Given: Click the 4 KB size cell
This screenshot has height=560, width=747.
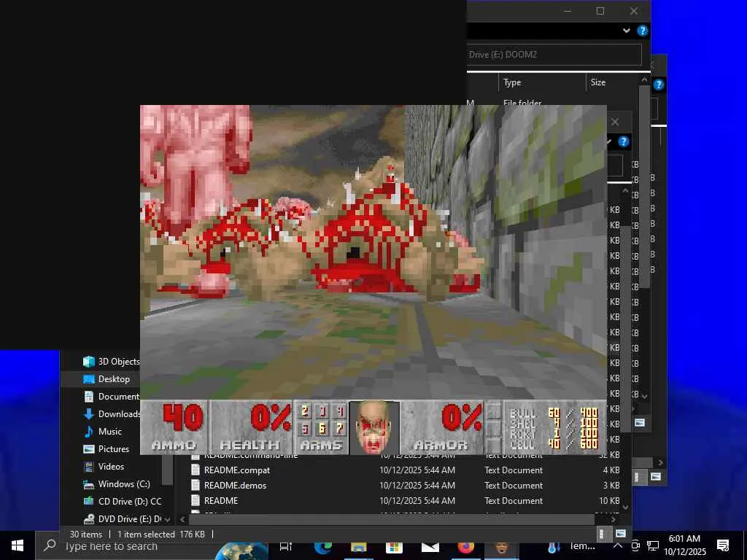Looking at the screenshot, I should [x=611, y=470].
